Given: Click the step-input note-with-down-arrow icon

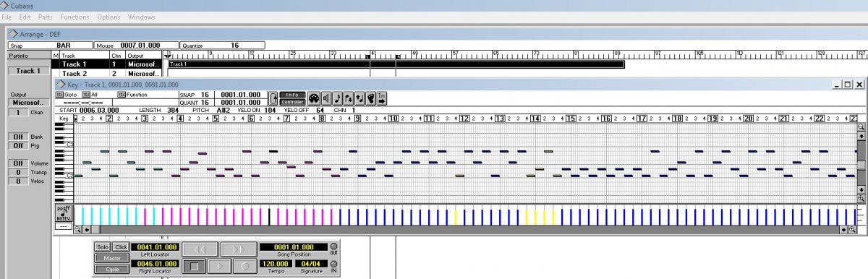Looking at the screenshot, I should (x=348, y=98).
